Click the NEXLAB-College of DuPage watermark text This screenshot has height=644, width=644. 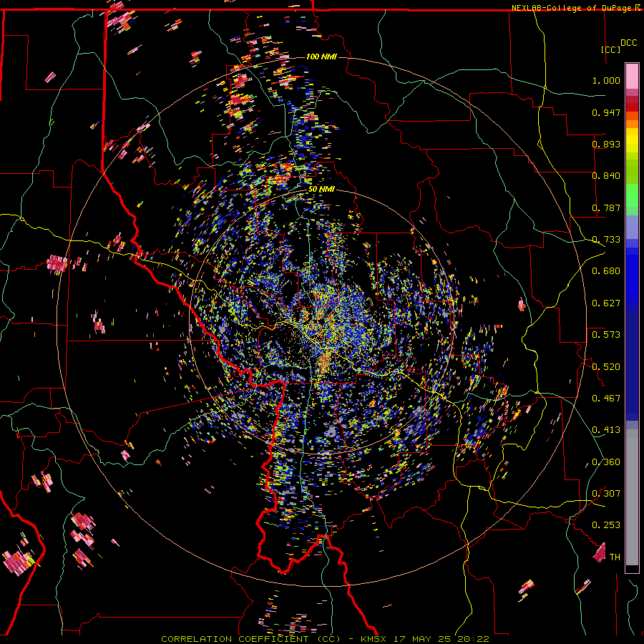575,8
